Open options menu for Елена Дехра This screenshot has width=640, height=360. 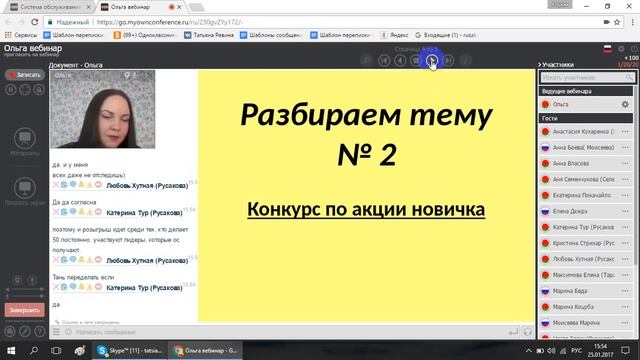625,211
